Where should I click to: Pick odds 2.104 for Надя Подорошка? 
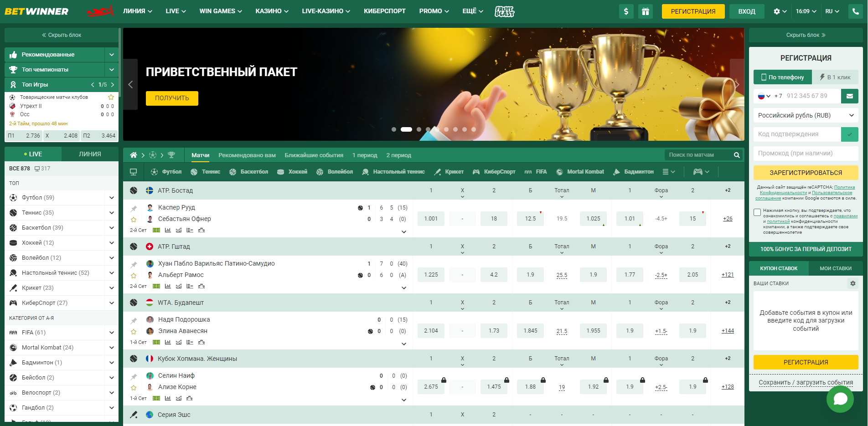(x=431, y=331)
